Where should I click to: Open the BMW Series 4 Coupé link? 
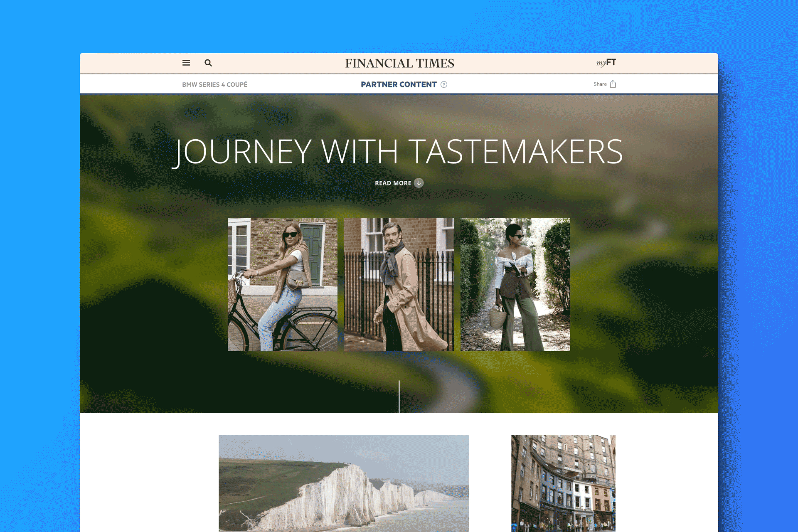pos(215,84)
